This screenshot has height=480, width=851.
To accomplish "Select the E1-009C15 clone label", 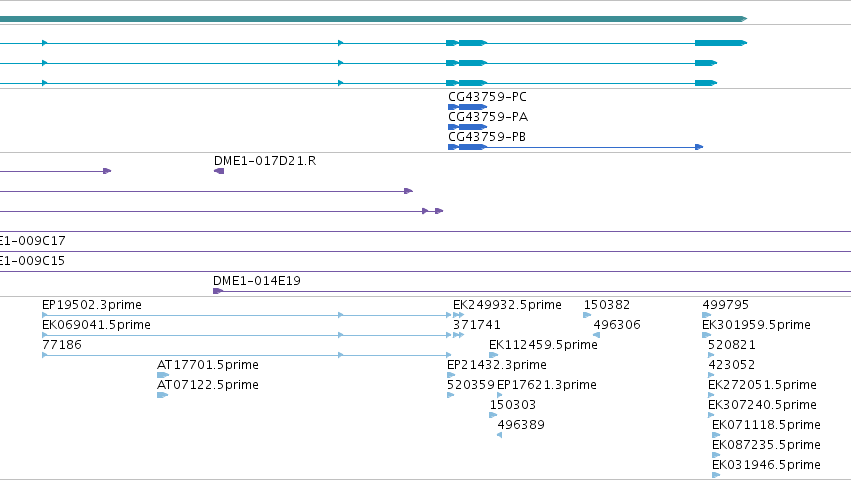I will pyautogui.click(x=32, y=261).
